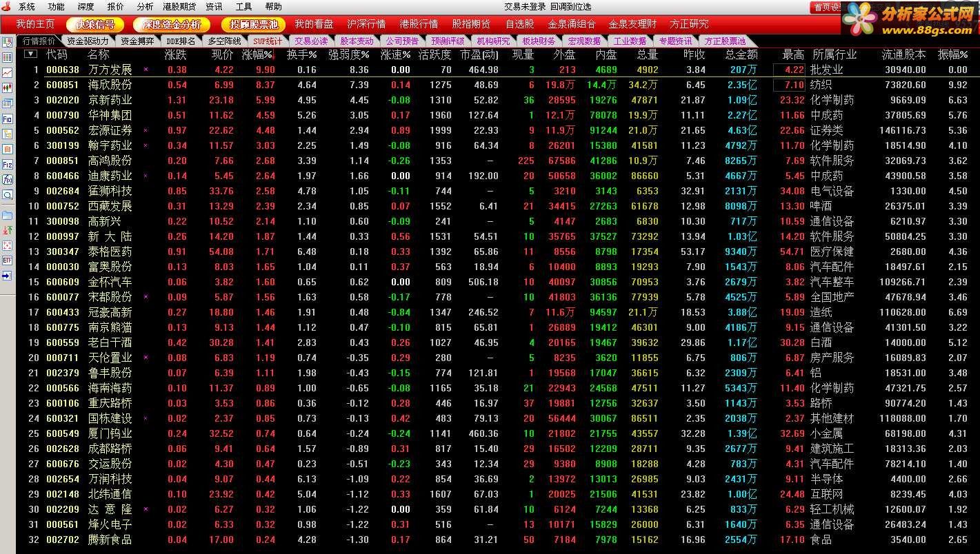Viewport: 980px width, 554px height.
Task: Select stock row 万方发展
Action: (497, 70)
